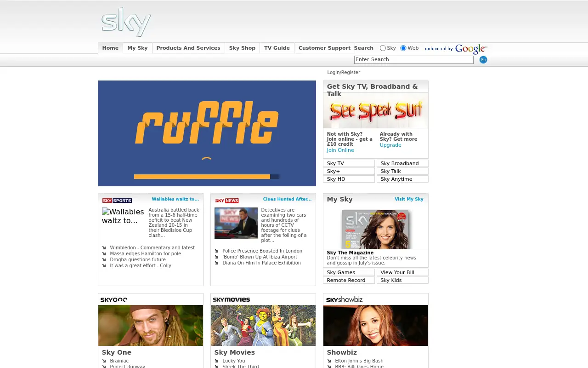The height and width of the screenshot is (368, 588).
Task: Click the Google enhanced-by logo
Action: [456, 49]
